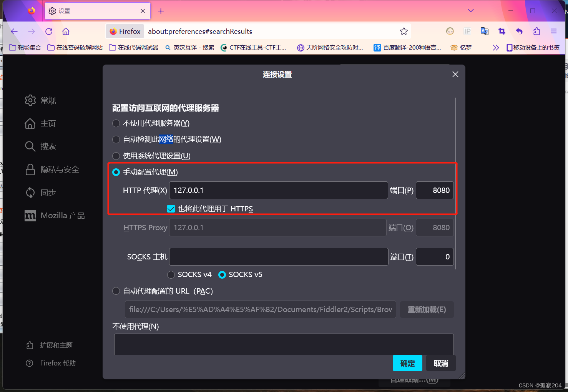The height and width of the screenshot is (392, 568).
Task: Uncheck 也将此代理用于 HTTPS
Action: [x=171, y=209]
